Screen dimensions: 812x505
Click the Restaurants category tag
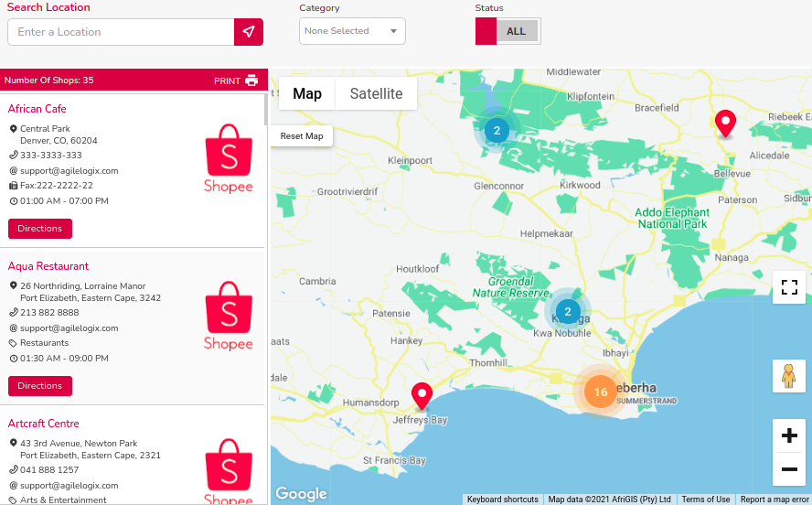coord(45,343)
